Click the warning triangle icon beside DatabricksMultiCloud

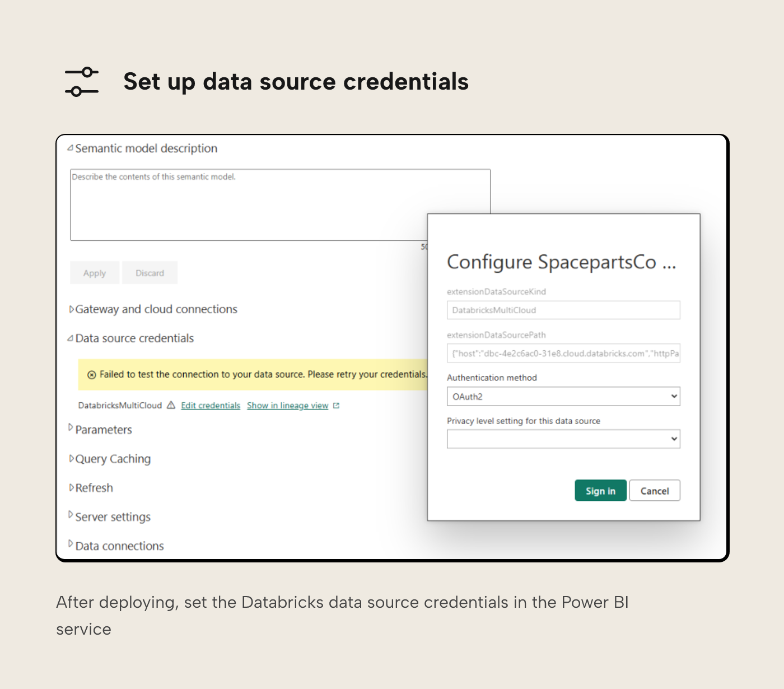[x=171, y=405]
